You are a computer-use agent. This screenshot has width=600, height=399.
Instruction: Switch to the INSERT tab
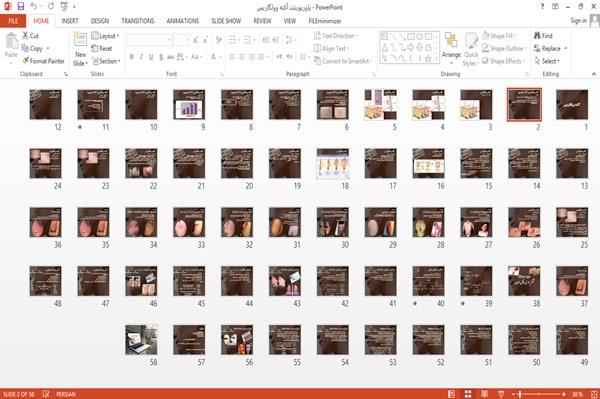(70, 21)
